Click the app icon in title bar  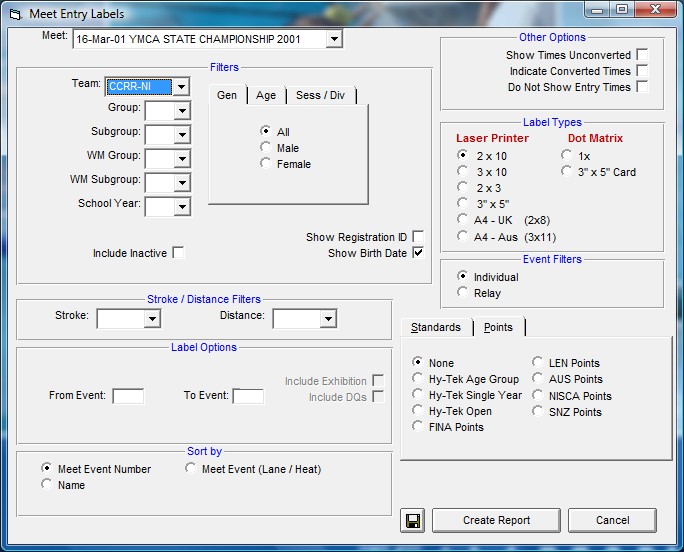click(x=14, y=11)
